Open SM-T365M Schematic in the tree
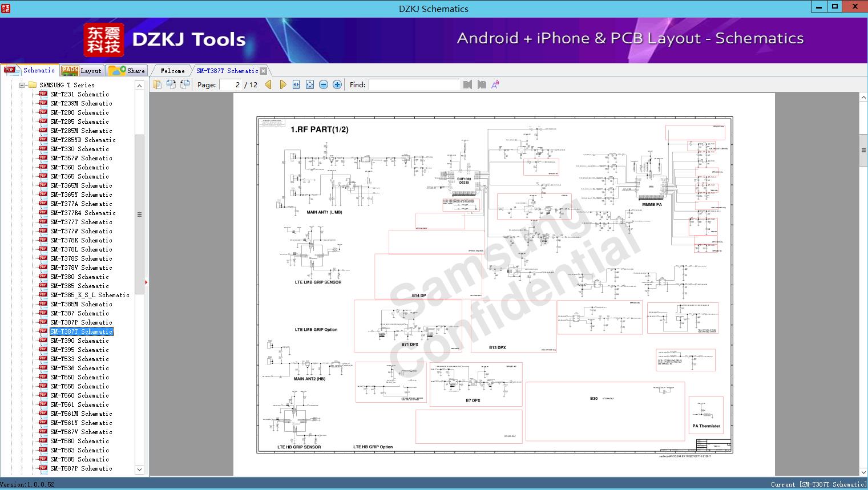Viewport: 868px width, 490px height. pos(81,185)
